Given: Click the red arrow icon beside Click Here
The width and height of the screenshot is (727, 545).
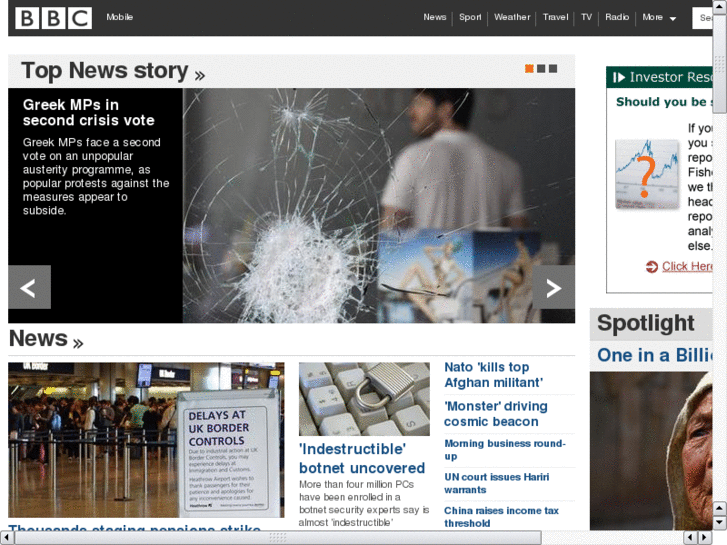Looking at the screenshot, I should click(x=651, y=267).
